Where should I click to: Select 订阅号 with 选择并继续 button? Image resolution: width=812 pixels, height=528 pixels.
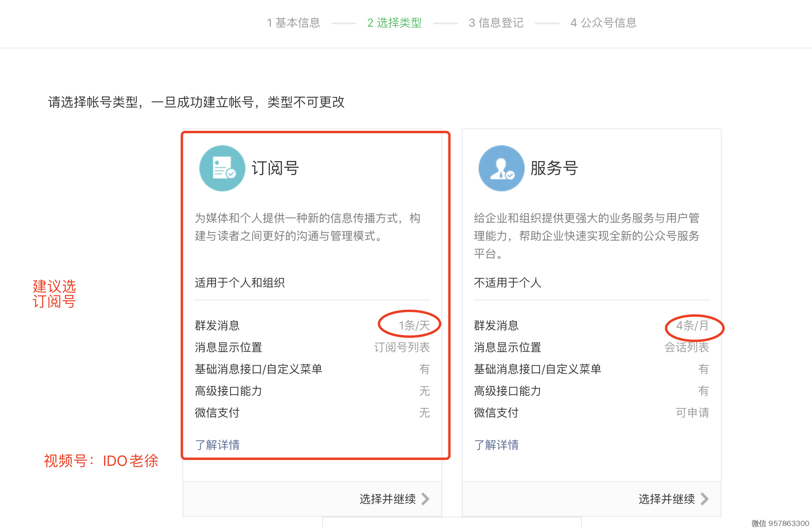tap(387, 499)
